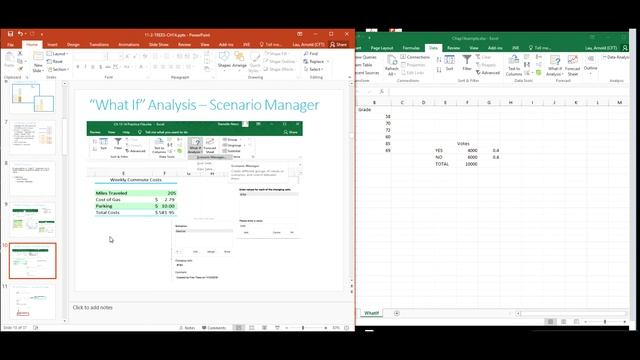Click Reset slide button in PowerPoint
The height and width of the screenshot is (360, 640).
[55, 61]
